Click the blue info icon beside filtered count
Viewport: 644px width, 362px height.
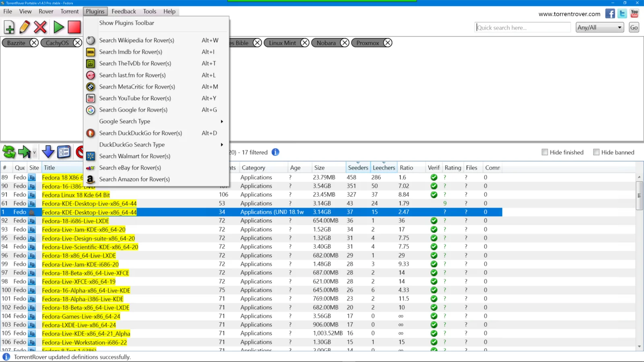(x=275, y=152)
